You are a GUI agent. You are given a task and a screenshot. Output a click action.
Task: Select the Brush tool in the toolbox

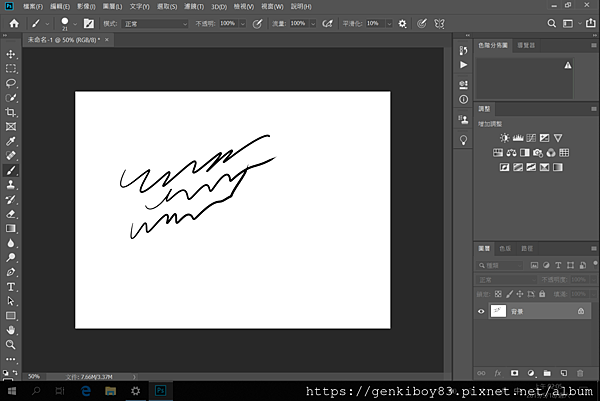(x=11, y=170)
